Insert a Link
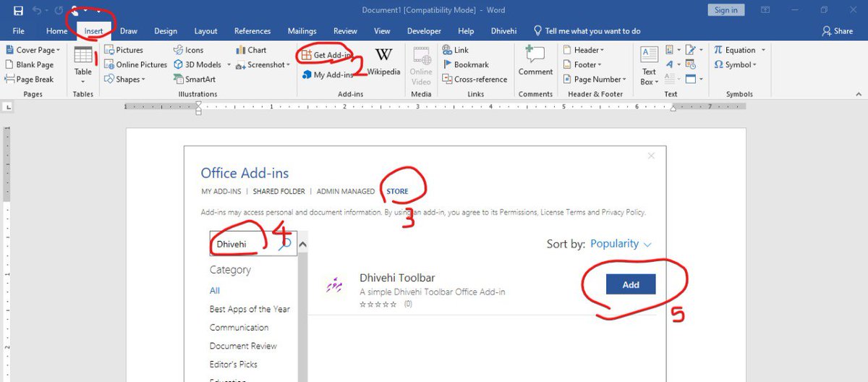Viewport: 868px width, 382px height. tap(454, 50)
